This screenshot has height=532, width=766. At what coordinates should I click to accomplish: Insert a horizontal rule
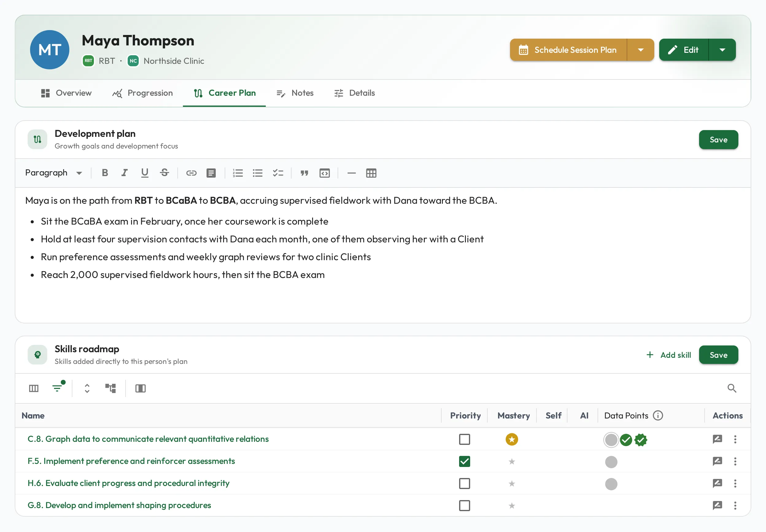[x=351, y=173]
